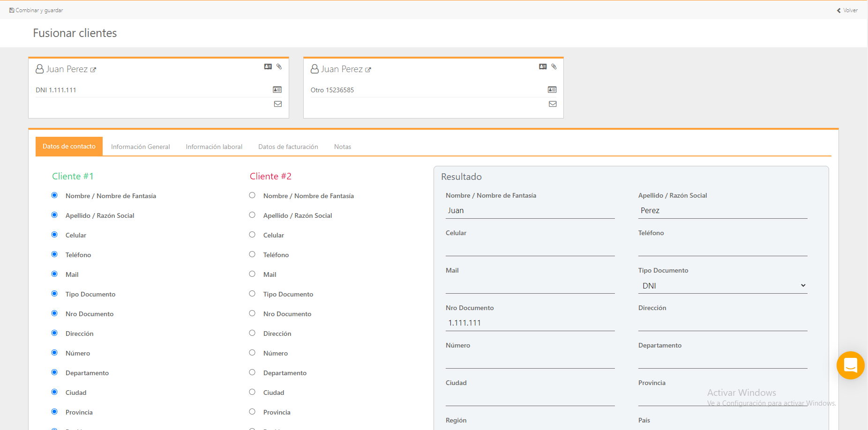Open second Juan Perez external link icon
Viewport: 868px width, 430px height.
coord(368,70)
